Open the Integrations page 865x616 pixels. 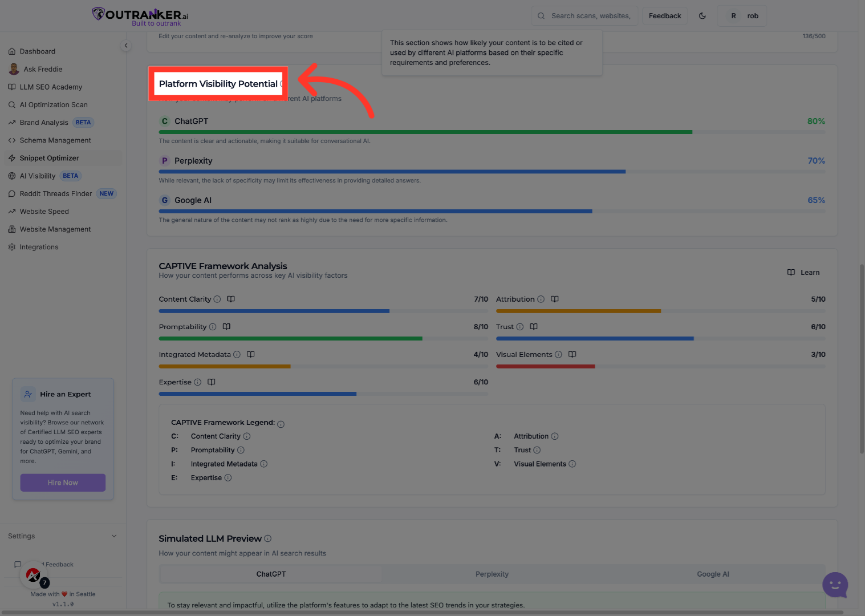39,246
